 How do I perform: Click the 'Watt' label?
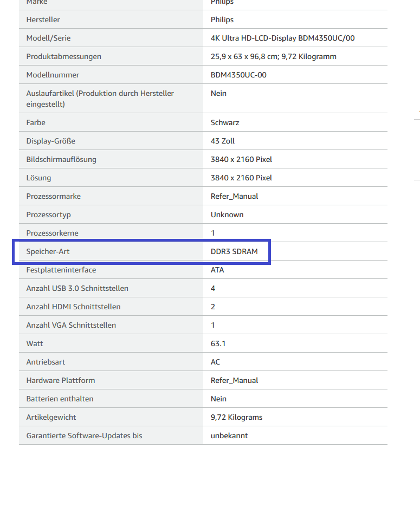click(x=35, y=343)
